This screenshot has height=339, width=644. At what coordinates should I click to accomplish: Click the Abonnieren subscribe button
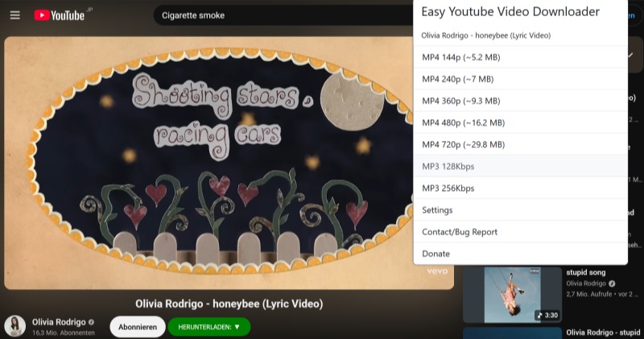tap(138, 327)
